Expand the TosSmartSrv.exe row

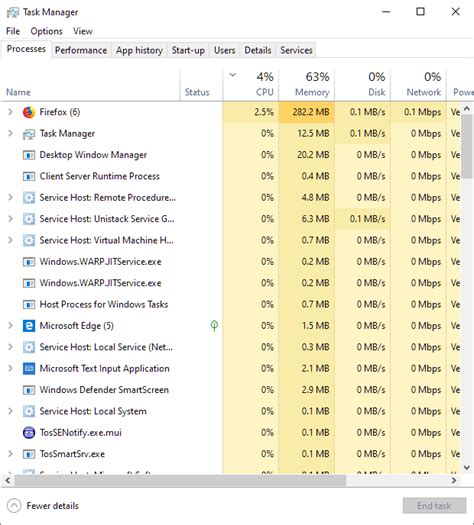(10, 454)
